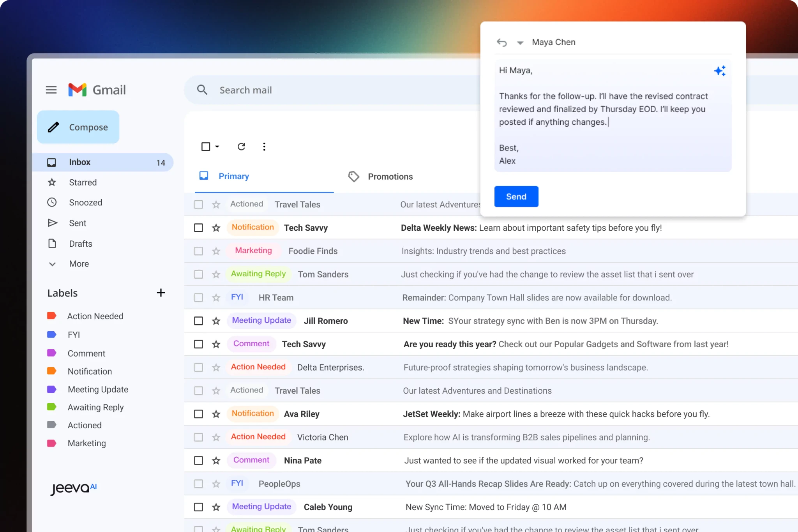Star the Ava Riley email
The image size is (798, 532).
click(216, 414)
